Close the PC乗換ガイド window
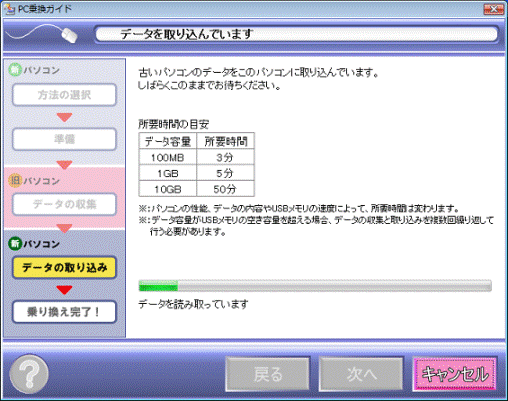The image size is (508, 401). [x=494, y=9]
